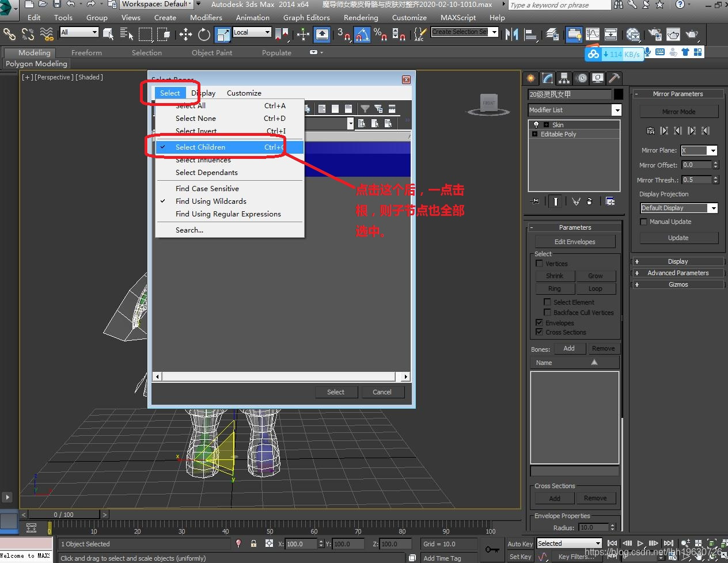Open the Render Setup teapot icon
The image size is (728, 563).
(x=655, y=35)
